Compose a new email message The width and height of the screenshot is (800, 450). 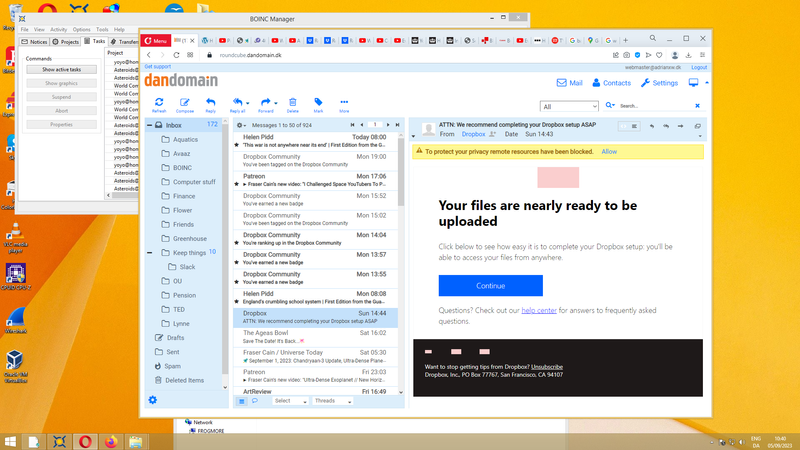click(x=185, y=105)
